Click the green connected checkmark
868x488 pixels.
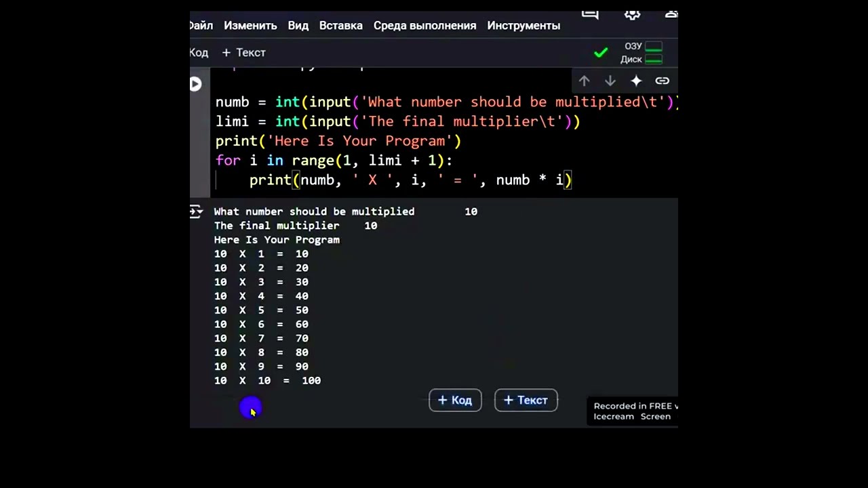click(x=601, y=52)
